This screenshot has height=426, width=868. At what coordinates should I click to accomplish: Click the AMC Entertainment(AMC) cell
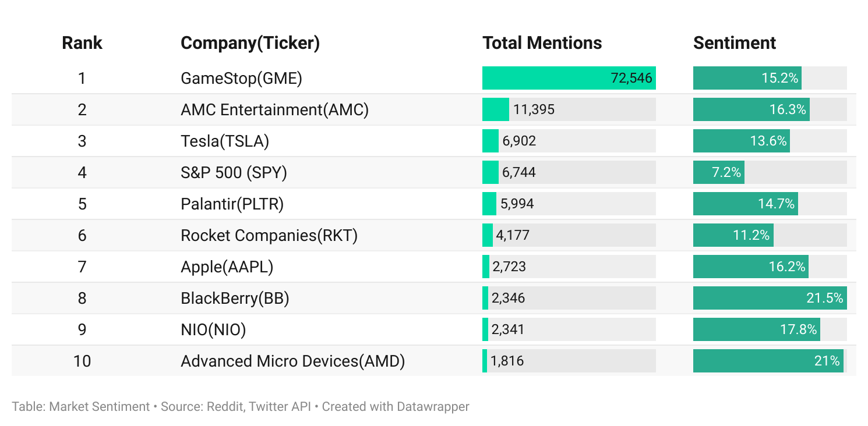tap(274, 109)
